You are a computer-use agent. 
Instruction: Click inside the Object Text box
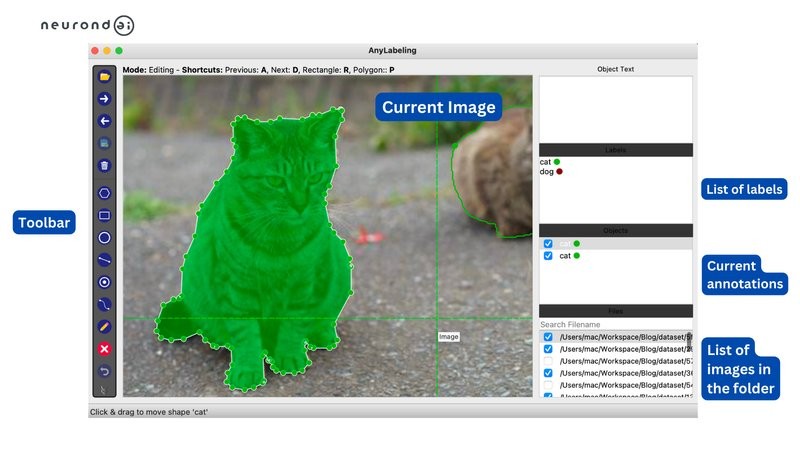pyautogui.click(x=616, y=110)
